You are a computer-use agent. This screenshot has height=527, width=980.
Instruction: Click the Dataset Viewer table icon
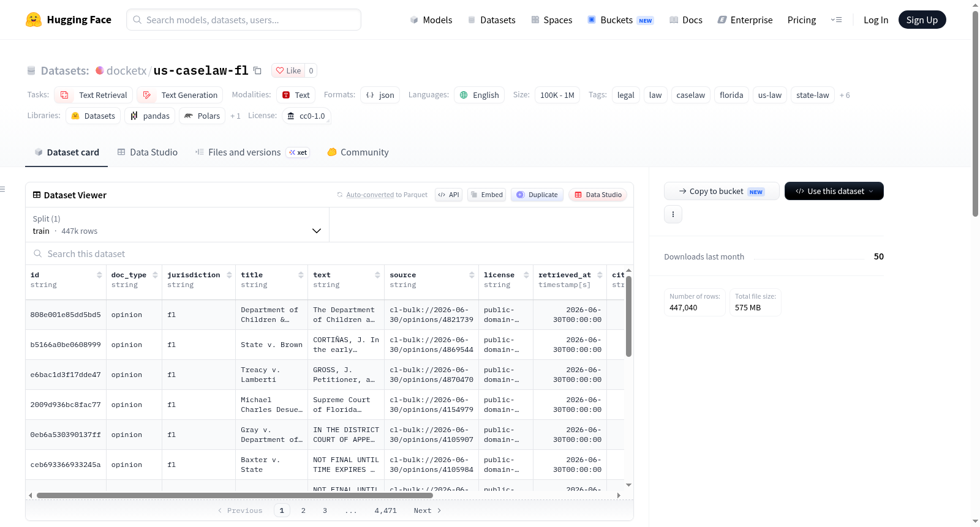click(x=37, y=195)
